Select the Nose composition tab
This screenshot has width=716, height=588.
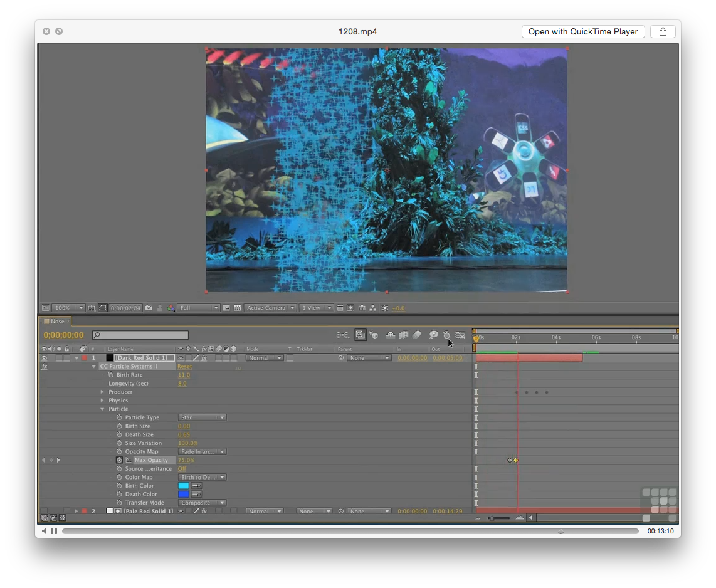(x=57, y=322)
